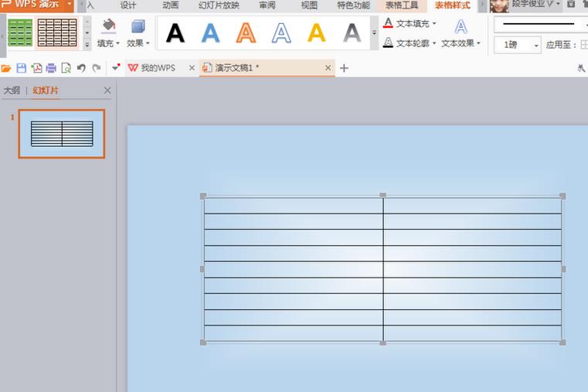Image resolution: width=588 pixels, height=392 pixels.
Task: Open the 填充 dropdown arrow
Action: (117, 43)
